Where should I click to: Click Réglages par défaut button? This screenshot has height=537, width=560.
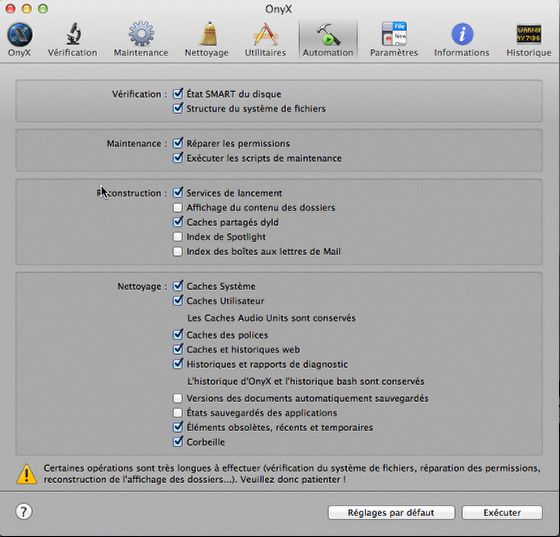click(391, 513)
